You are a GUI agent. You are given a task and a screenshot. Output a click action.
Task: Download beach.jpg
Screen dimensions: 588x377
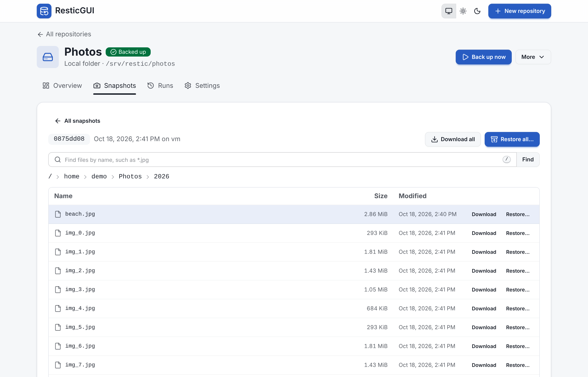(484, 214)
